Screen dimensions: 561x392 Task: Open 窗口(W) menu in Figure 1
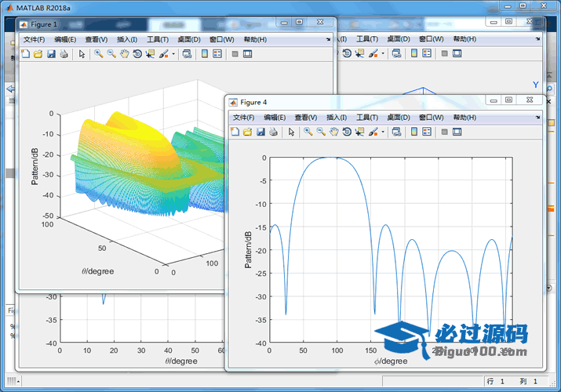(x=222, y=40)
